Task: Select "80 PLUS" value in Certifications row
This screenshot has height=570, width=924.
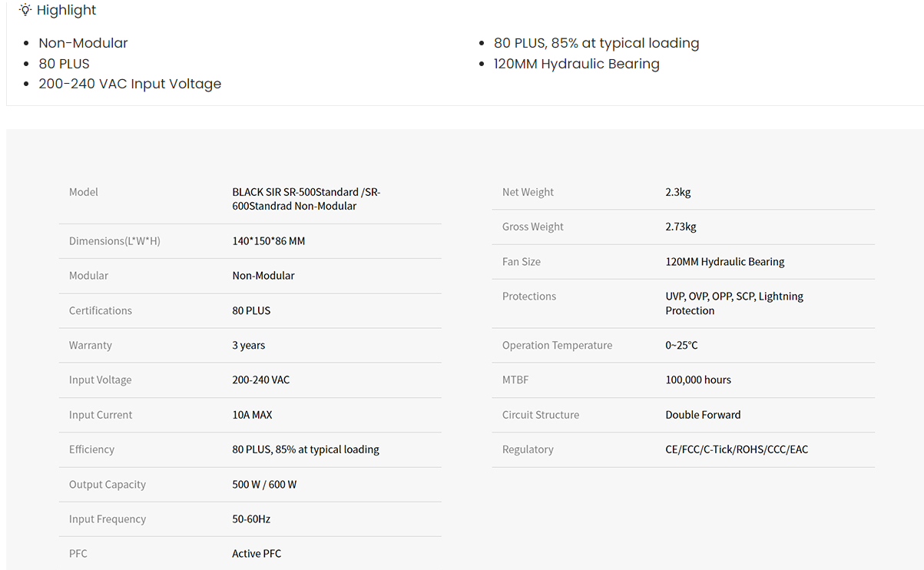Action: [x=251, y=310]
